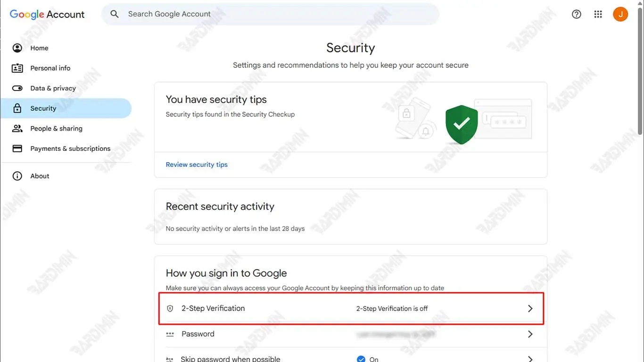This screenshot has height=362, width=644.
Task: Expand the Password row chevron
Action: [x=530, y=334]
